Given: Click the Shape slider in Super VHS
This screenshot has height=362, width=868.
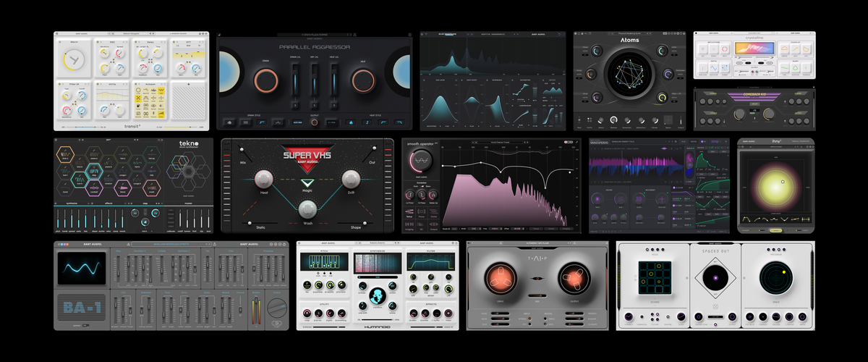Looking at the screenshot, I should 355,223.
